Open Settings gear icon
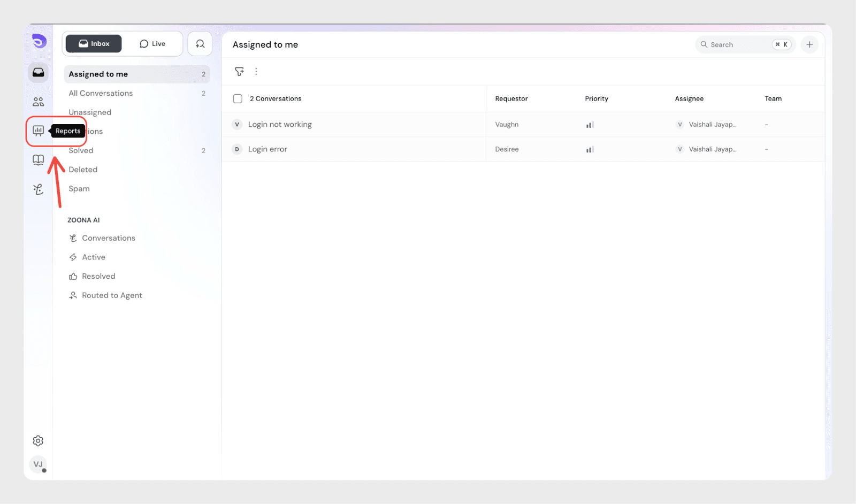This screenshot has height=504, width=856. click(x=38, y=441)
